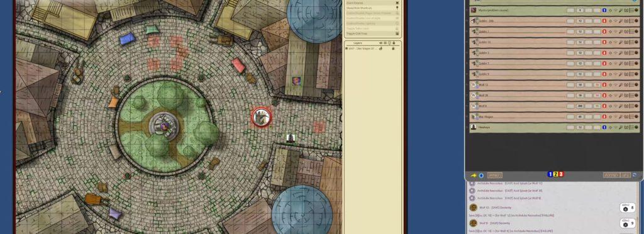Viewport: 644px width, 234px height.
Task: Toggle Hawkeye row's blue faction icon
Action: coord(604,127)
